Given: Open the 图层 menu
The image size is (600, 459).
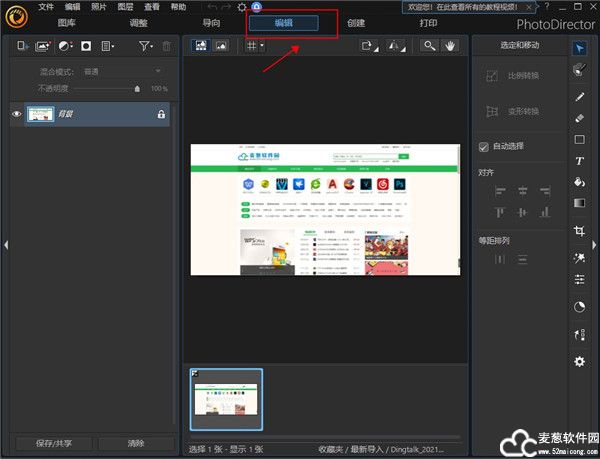Looking at the screenshot, I should [x=125, y=7].
